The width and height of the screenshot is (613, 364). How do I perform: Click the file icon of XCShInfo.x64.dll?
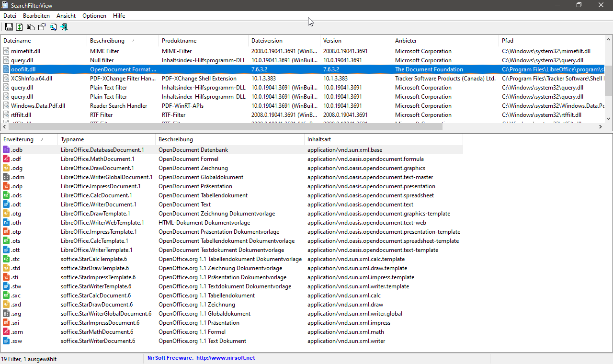click(x=6, y=79)
